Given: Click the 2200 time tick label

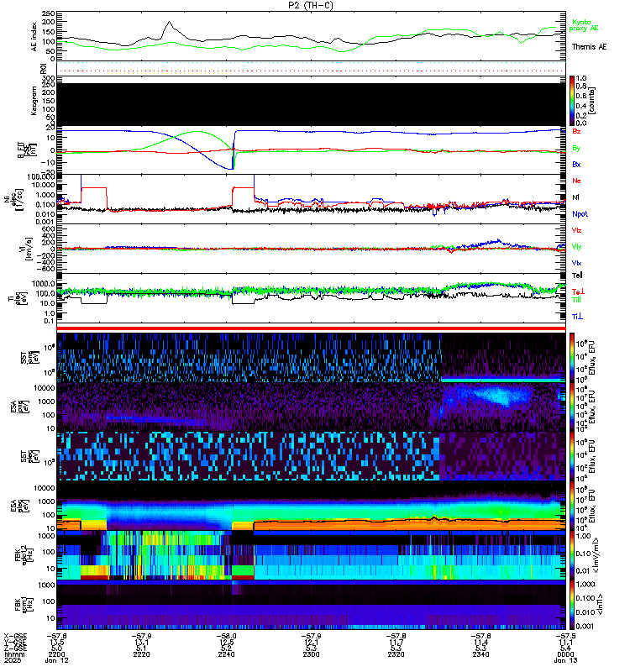Looking at the screenshot, I should pos(56,654).
